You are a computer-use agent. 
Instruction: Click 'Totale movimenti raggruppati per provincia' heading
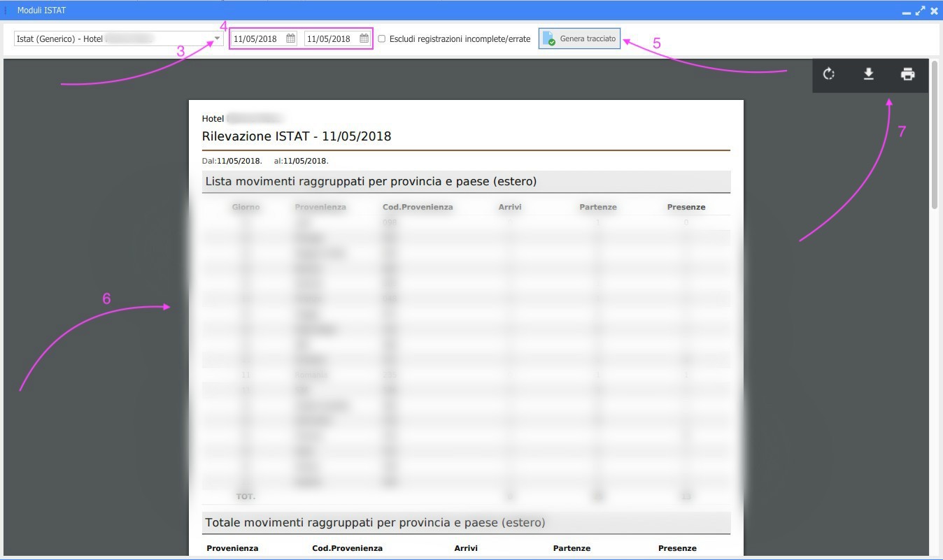(375, 522)
